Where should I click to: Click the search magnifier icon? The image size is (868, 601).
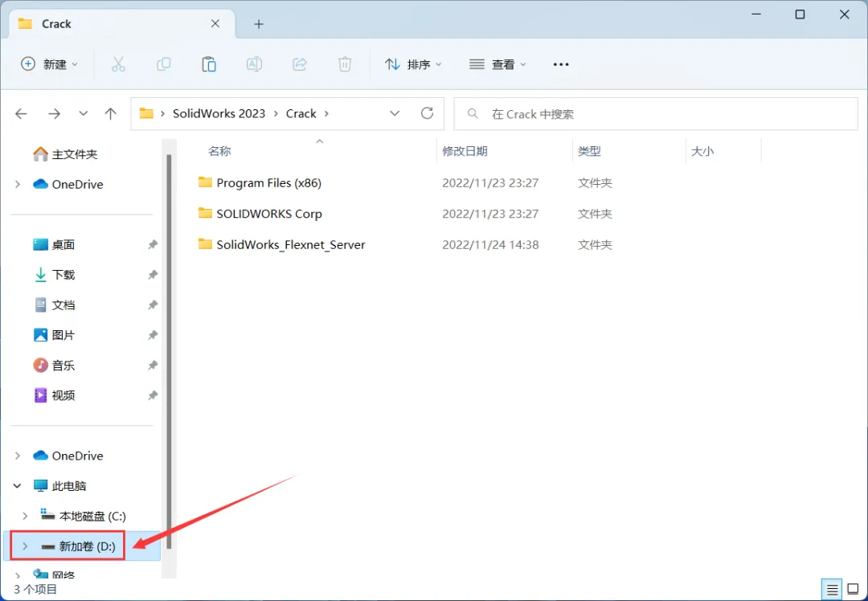pos(473,113)
